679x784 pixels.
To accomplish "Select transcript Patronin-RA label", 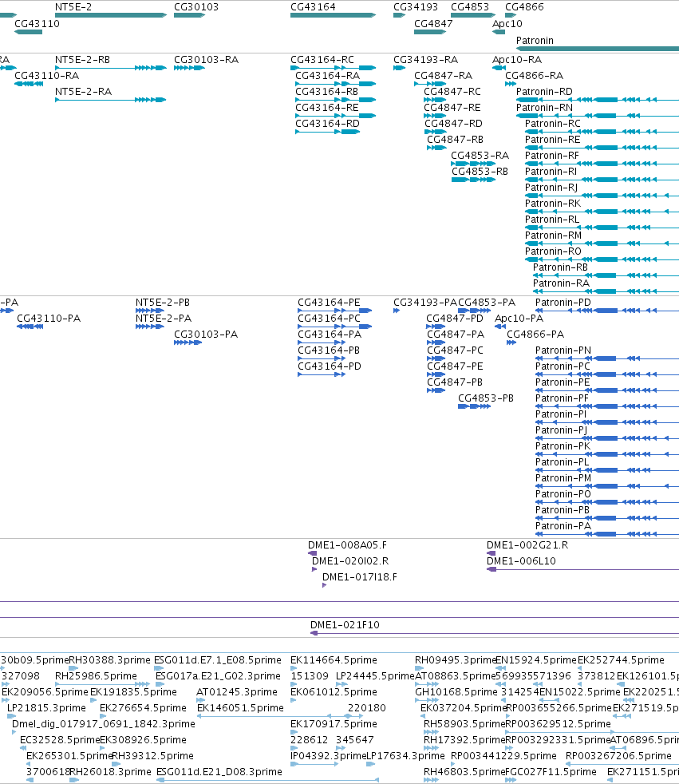I will click(x=561, y=283).
